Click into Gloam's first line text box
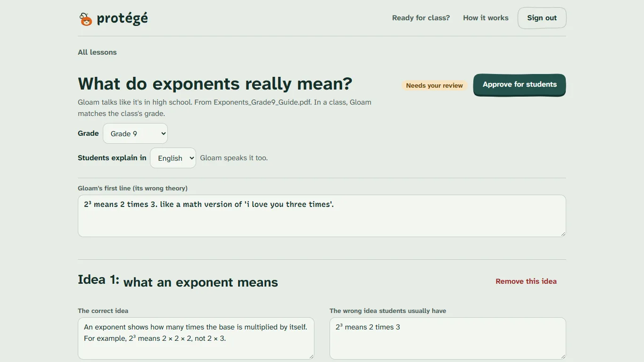Viewport: 644px width, 362px height. [x=322, y=216]
